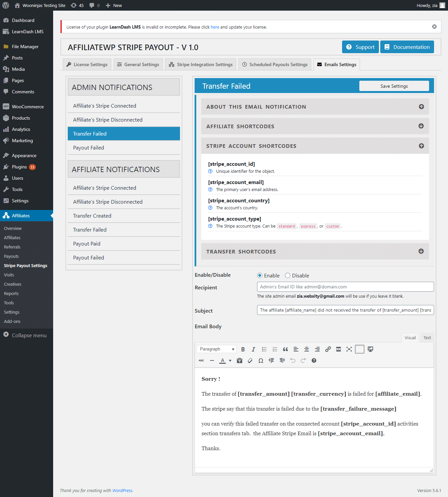Undo the last editor change
Screen dimensions: 448x497
293,360
